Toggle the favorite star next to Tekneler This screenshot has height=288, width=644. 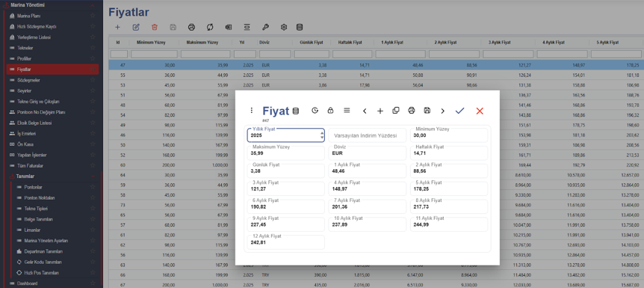pos(93,48)
